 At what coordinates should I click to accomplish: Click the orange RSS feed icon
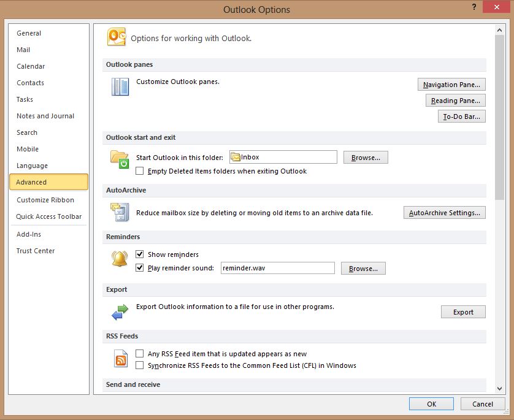(121, 359)
